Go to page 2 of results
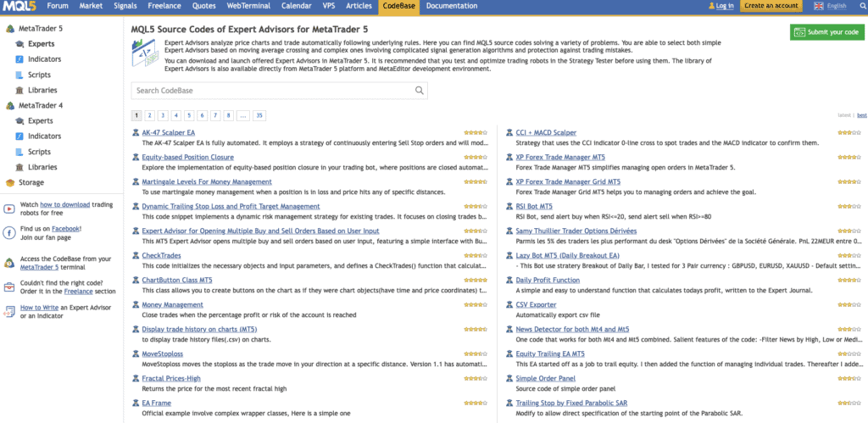The height and width of the screenshot is (423, 868). point(149,115)
